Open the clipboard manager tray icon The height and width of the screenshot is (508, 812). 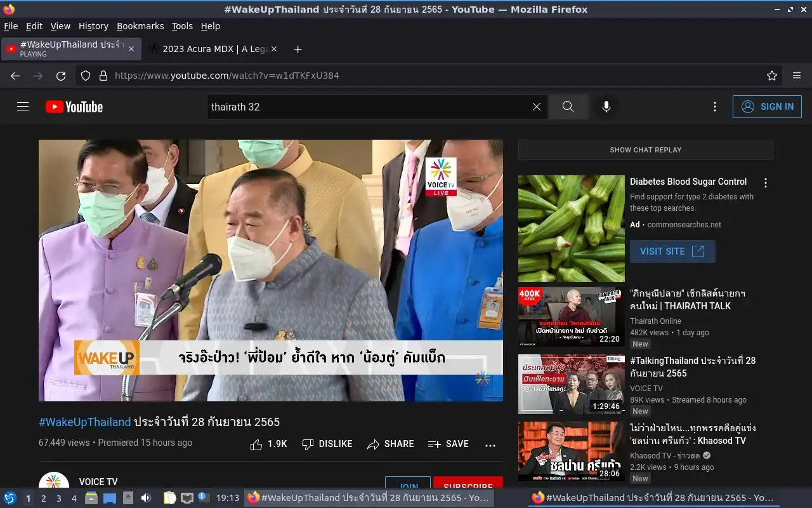pos(169,498)
